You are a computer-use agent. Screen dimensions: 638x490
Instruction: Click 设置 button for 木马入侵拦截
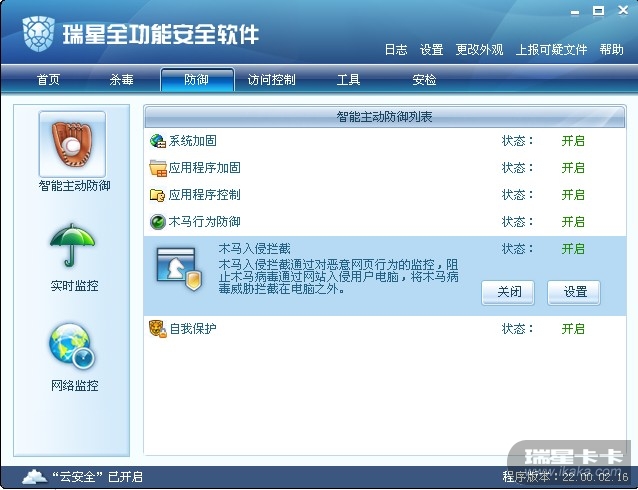click(574, 292)
